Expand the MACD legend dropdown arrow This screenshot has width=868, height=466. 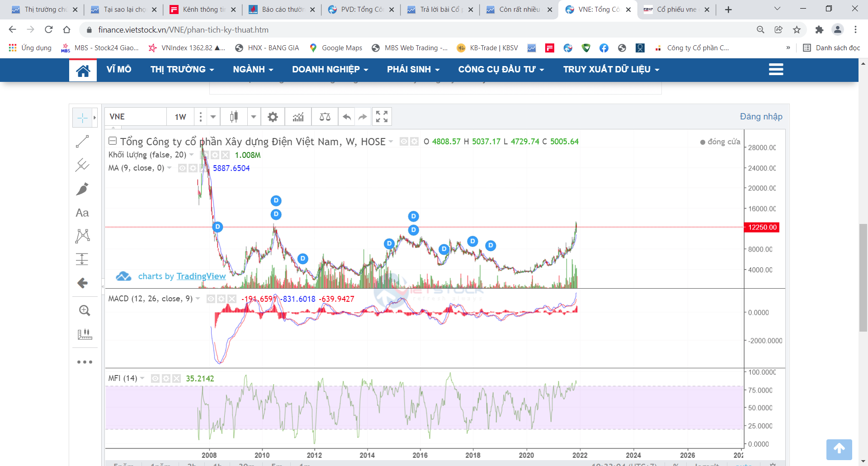pyautogui.click(x=198, y=299)
